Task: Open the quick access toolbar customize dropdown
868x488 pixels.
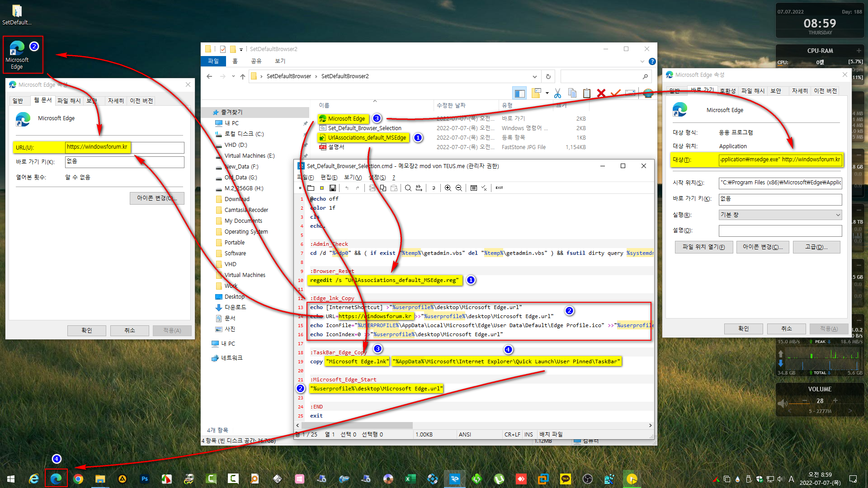Action: click(x=241, y=49)
